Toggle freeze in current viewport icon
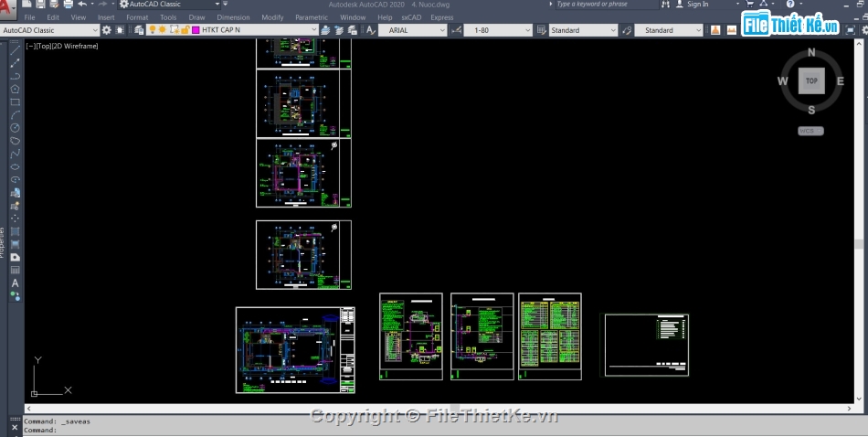The height and width of the screenshot is (437, 868). pos(174,30)
